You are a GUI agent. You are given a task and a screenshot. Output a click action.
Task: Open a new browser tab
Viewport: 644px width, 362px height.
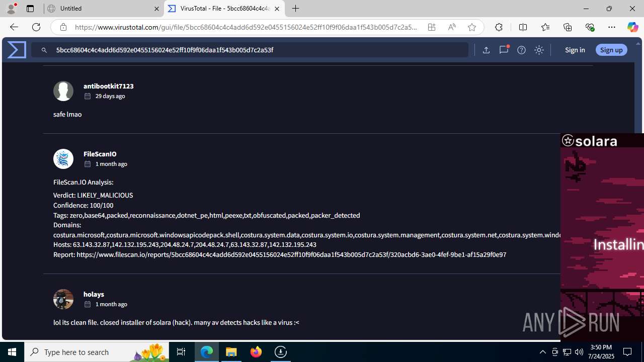(x=296, y=9)
